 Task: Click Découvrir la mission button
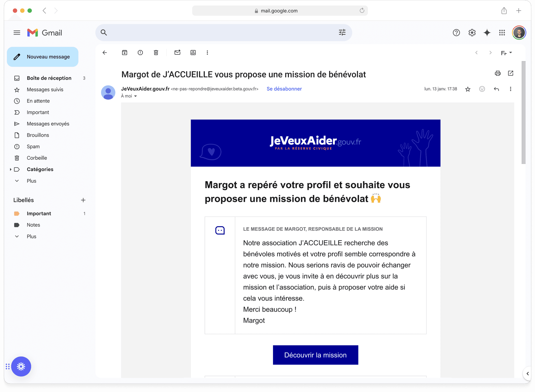pyautogui.click(x=316, y=355)
